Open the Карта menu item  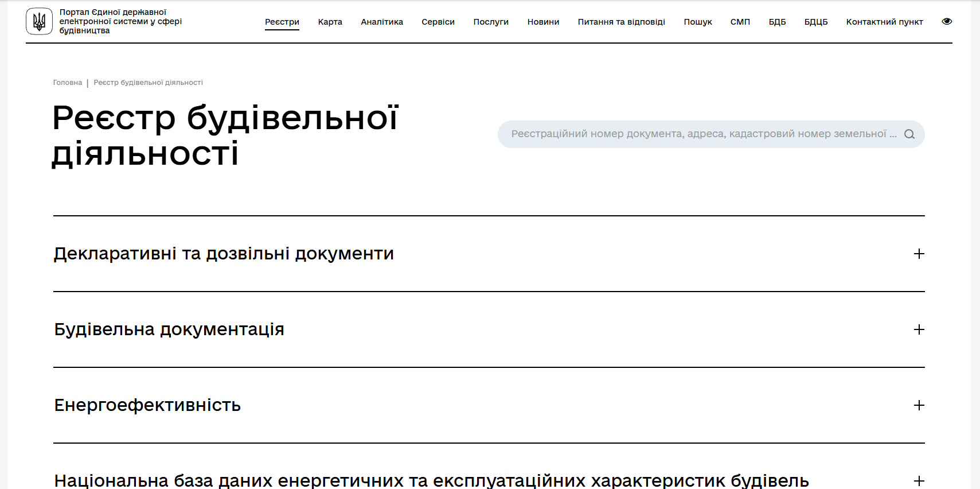click(330, 22)
